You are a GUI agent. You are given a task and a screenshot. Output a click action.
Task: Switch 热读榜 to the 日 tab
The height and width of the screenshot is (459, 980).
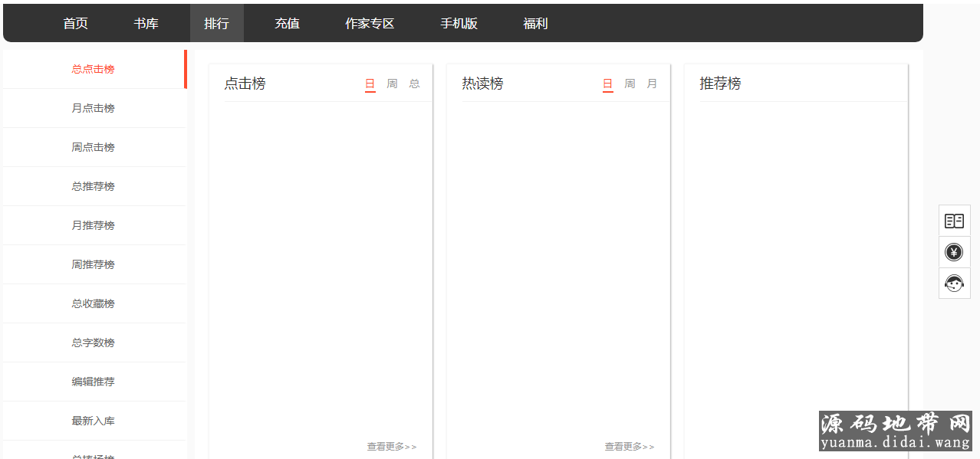(608, 84)
